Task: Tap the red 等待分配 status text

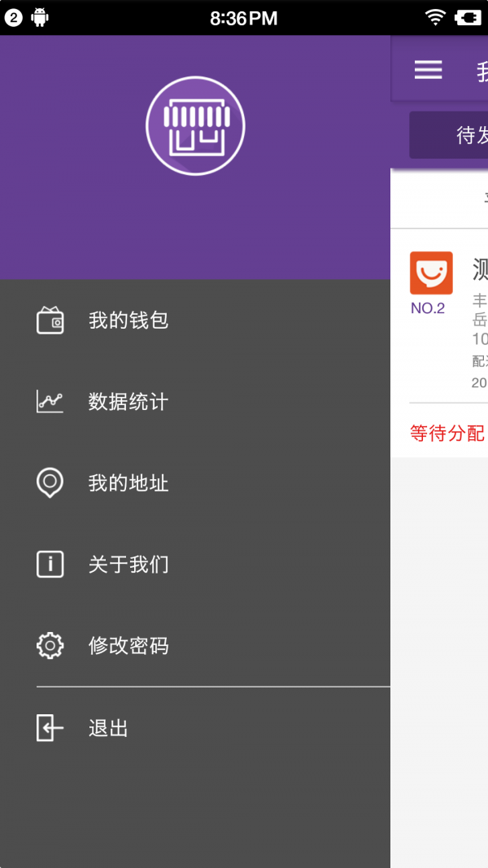Action: [447, 433]
